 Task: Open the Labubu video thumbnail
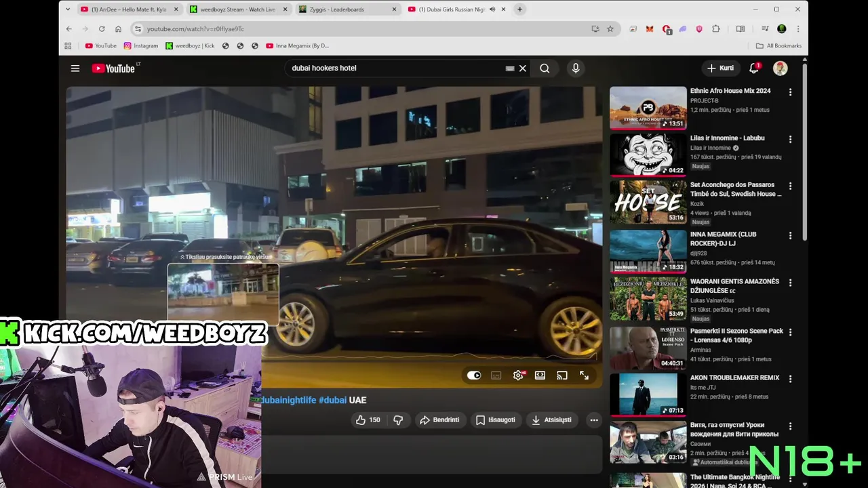648,155
